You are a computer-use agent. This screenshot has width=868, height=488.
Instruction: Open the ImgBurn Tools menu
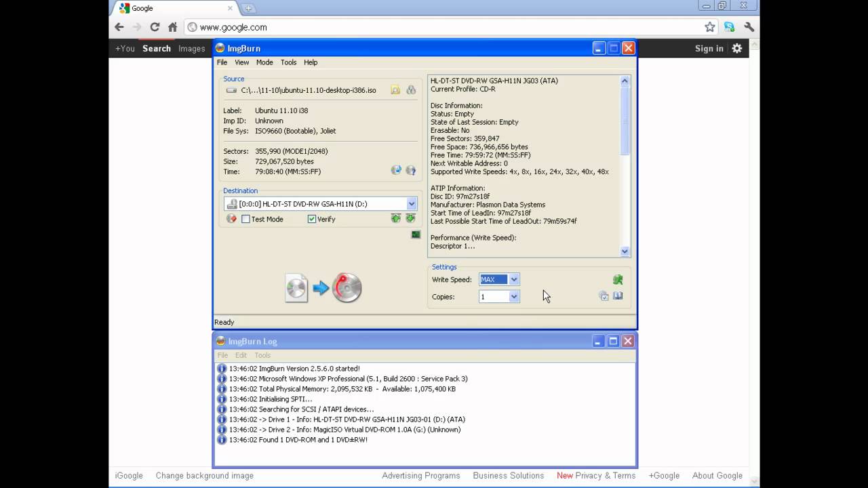click(x=288, y=62)
